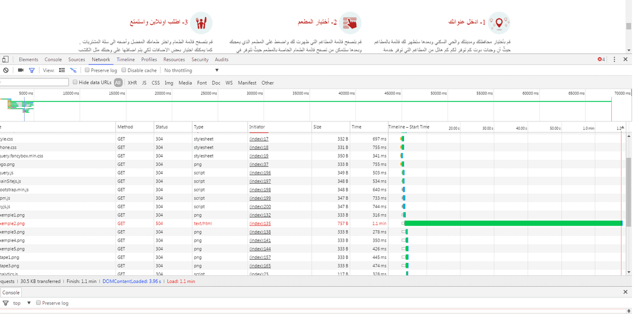Toggle the blue filter funnel icon
This screenshot has width=644, height=314.
[x=32, y=70]
